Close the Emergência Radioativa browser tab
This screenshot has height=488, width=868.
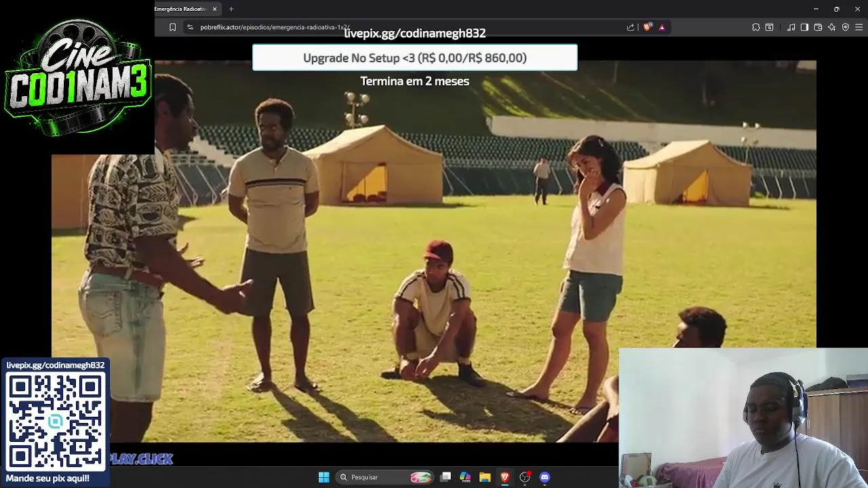(215, 9)
